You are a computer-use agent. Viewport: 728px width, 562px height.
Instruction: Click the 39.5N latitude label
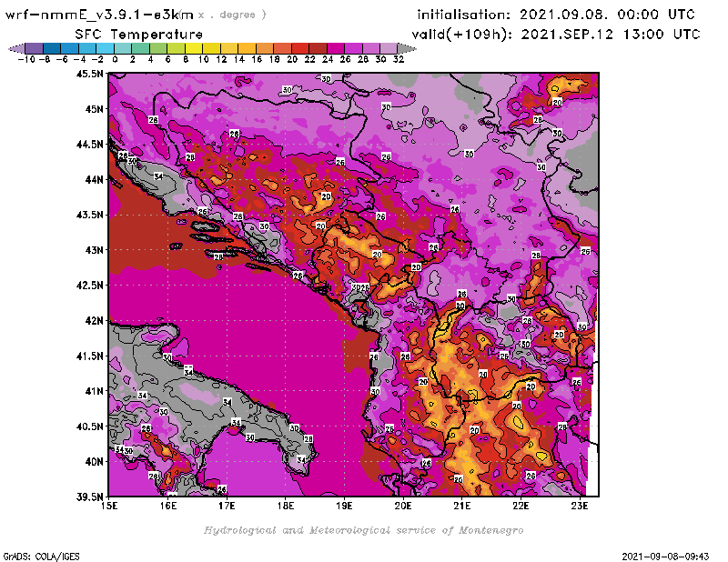click(x=89, y=497)
